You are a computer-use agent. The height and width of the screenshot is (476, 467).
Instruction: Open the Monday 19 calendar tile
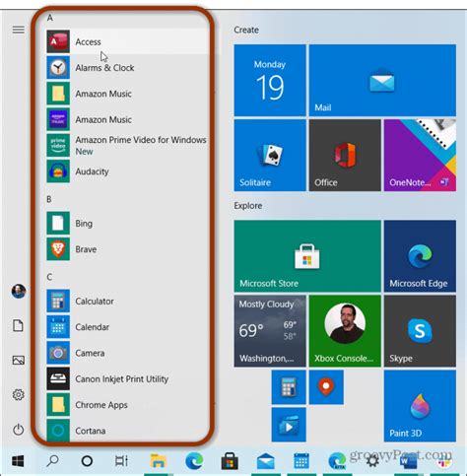[x=270, y=81]
